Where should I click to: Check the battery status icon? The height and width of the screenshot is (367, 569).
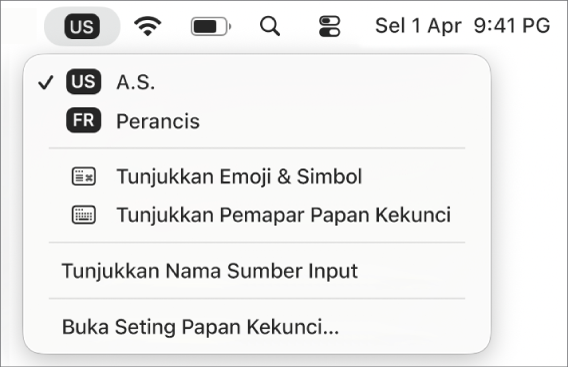click(x=211, y=26)
